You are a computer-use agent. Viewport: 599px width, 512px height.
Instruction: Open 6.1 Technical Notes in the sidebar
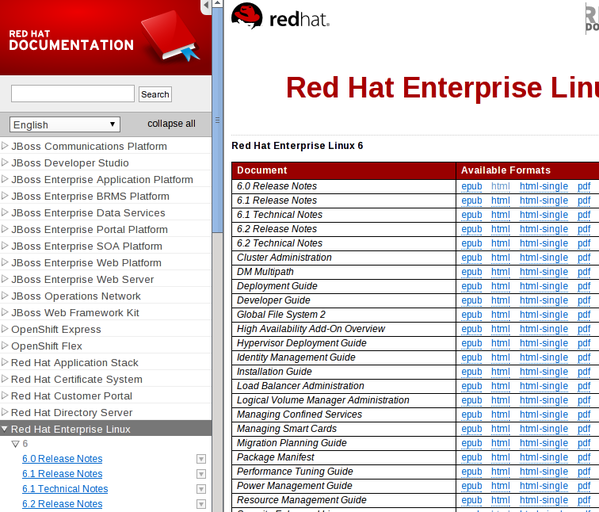coord(65,489)
